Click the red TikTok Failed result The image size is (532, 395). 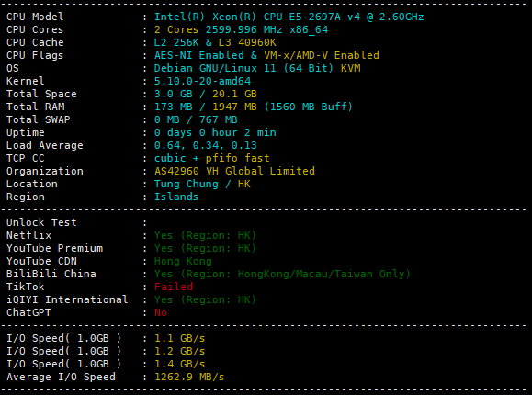pyautogui.click(x=174, y=287)
